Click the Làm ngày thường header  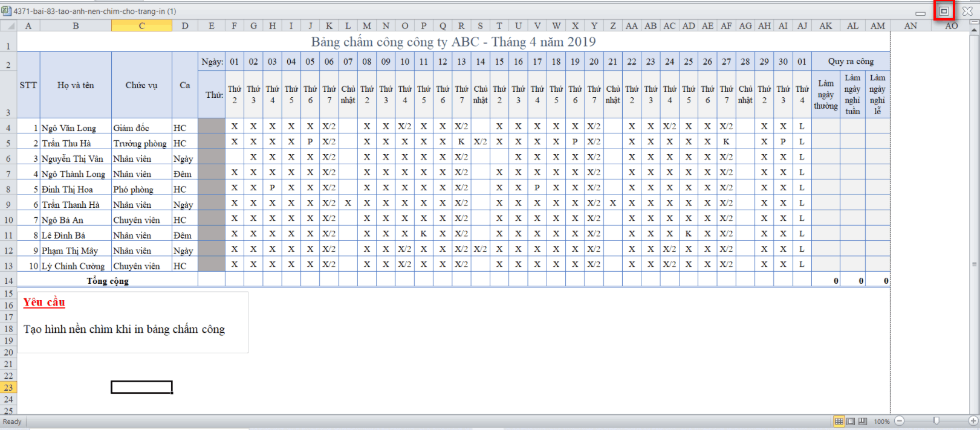coord(826,94)
